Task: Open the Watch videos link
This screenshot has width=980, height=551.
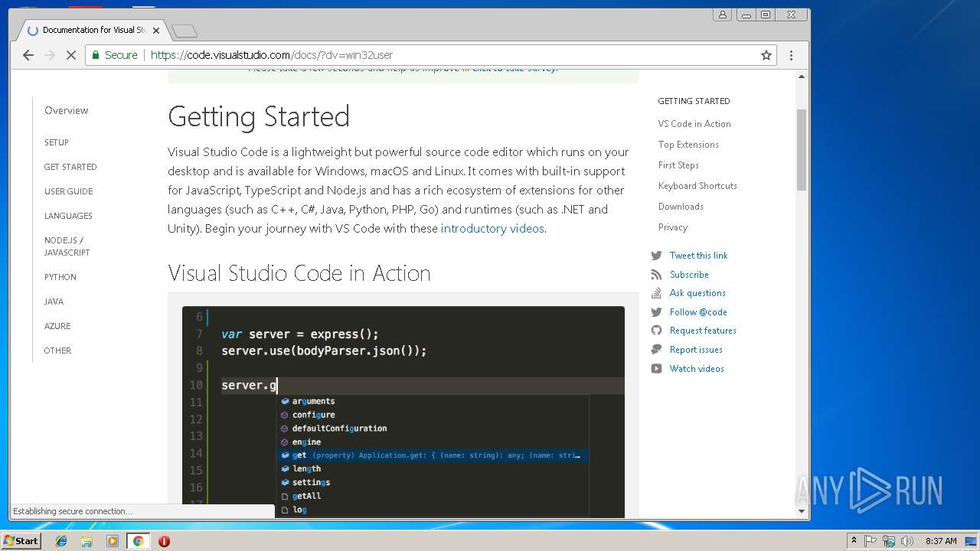Action: [697, 369]
